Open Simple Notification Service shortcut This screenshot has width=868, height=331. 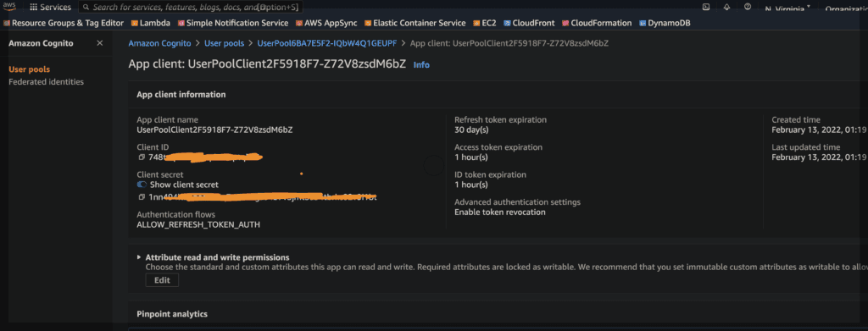point(233,23)
